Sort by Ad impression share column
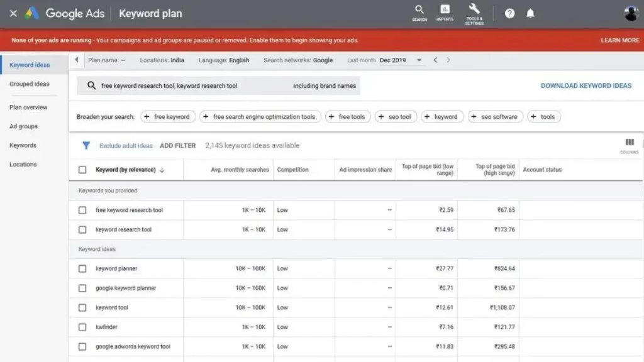Screen dimensions: 644x362 click(x=365, y=170)
